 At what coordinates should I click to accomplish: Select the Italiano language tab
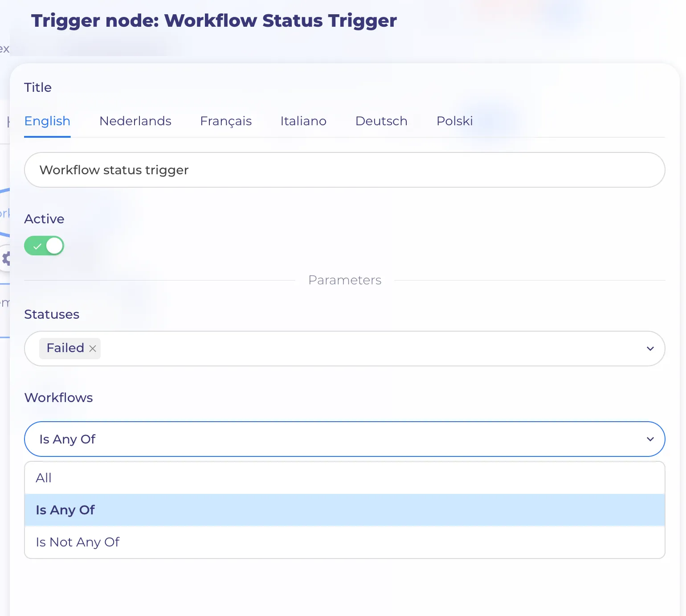point(303,121)
